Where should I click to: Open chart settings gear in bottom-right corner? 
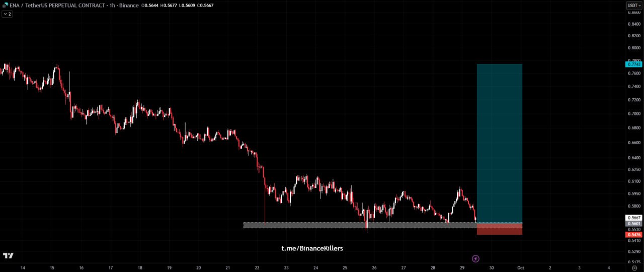[x=634, y=268]
